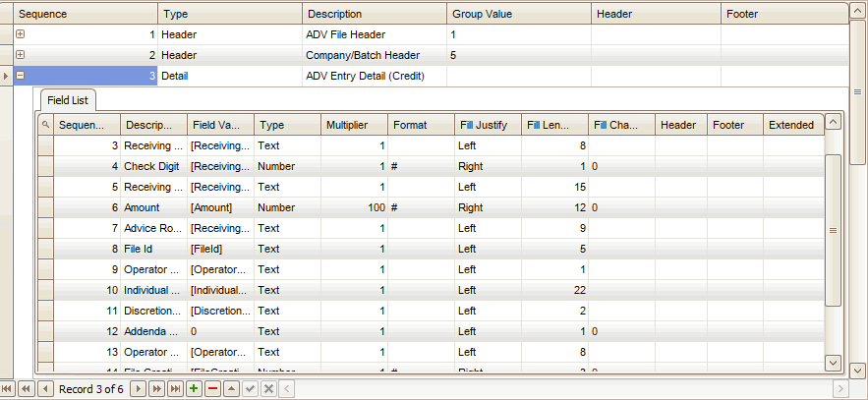This screenshot has height=400, width=868.
Task: Click the edit record up-triangle button
Action: pyautogui.click(x=231, y=389)
